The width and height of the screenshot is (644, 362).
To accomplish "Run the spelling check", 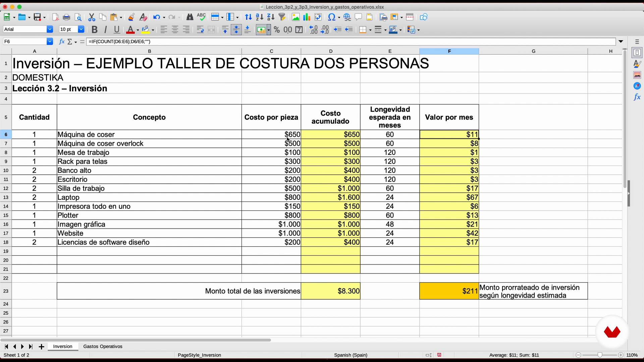I will click(201, 17).
